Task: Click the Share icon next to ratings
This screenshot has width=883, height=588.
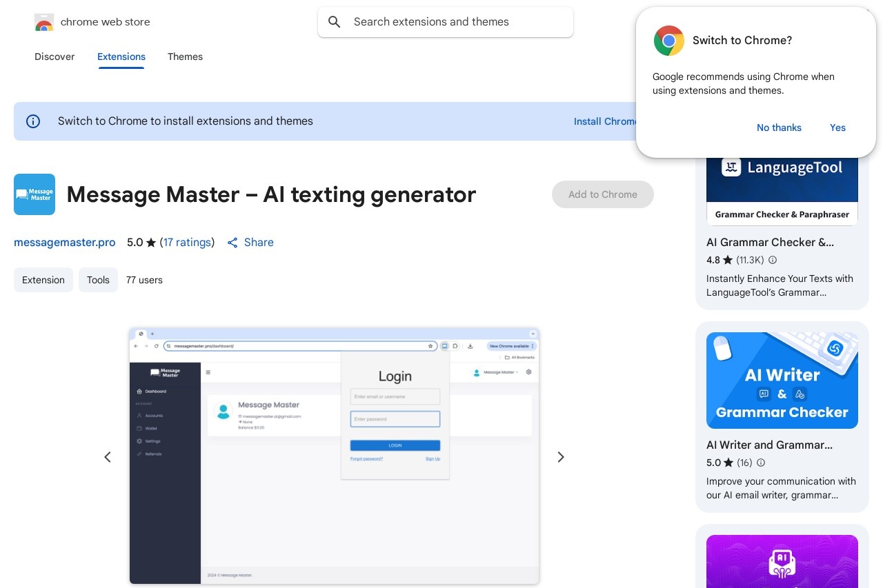Action: (232, 243)
